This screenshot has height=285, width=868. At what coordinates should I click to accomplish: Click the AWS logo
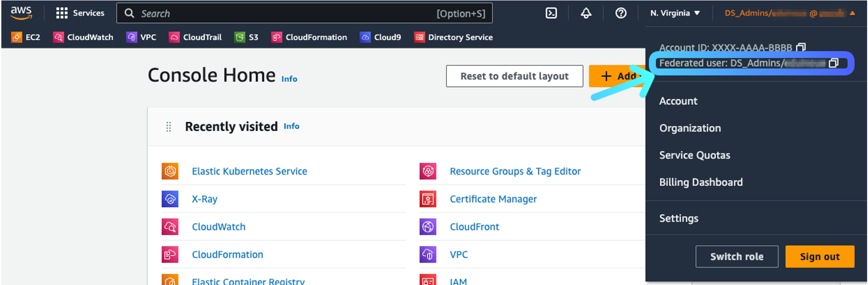[x=21, y=13]
